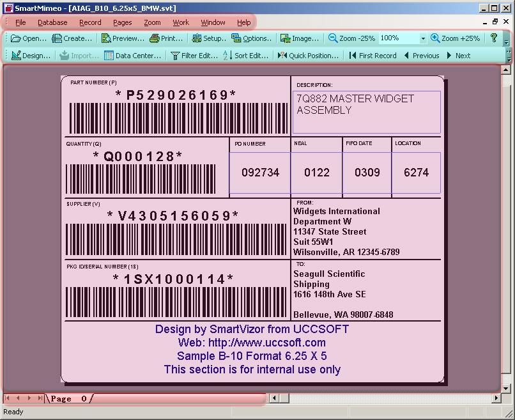
Task: Click the Print... printer button
Action: tap(166, 38)
